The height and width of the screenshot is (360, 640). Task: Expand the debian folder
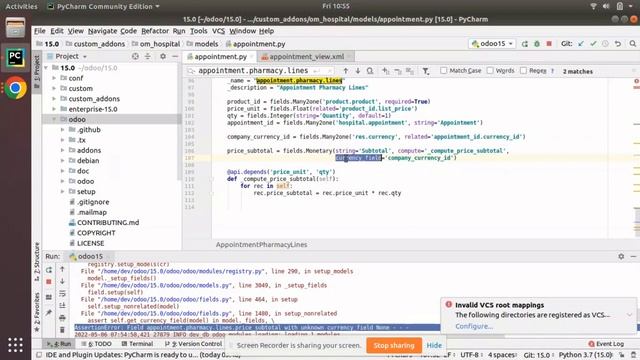(62, 160)
